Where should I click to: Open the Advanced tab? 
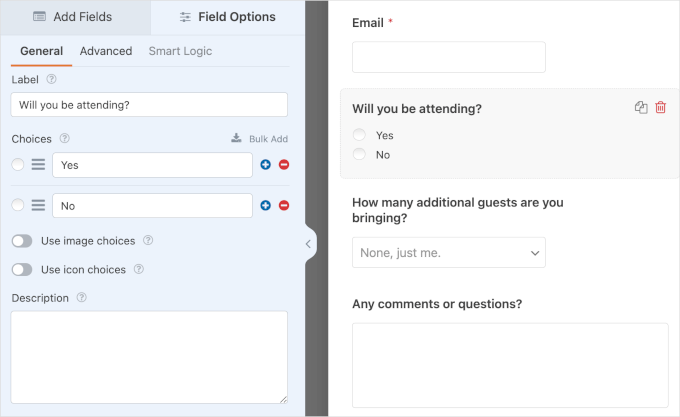tap(105, 51)
